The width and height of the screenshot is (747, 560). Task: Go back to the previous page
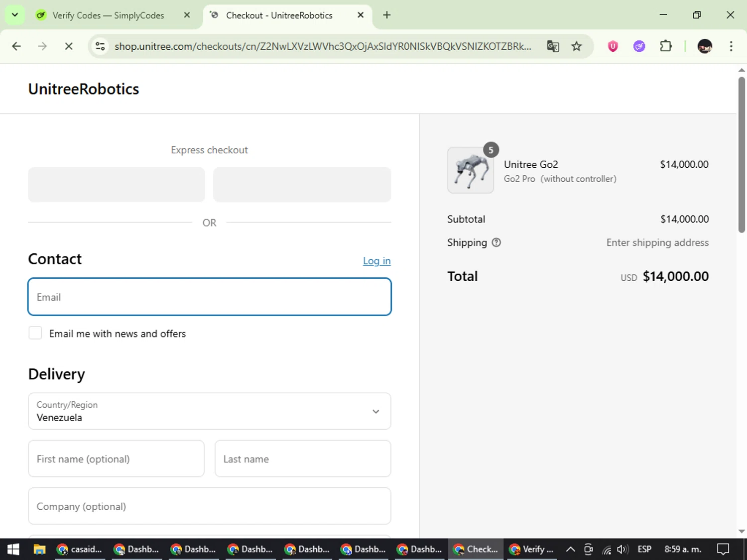click(16, 46)
